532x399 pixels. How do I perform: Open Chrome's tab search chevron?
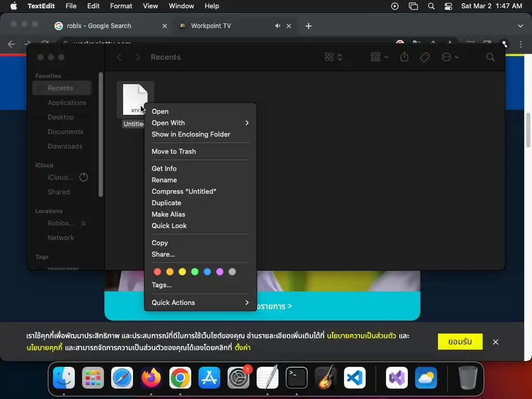520,26
